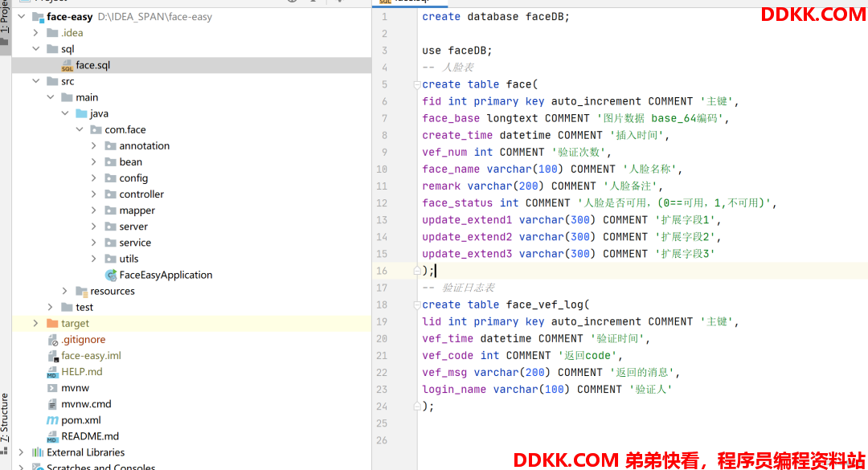Click the resources folder icon
Viewport: 868px width, 470px height.
coord(81,291)
